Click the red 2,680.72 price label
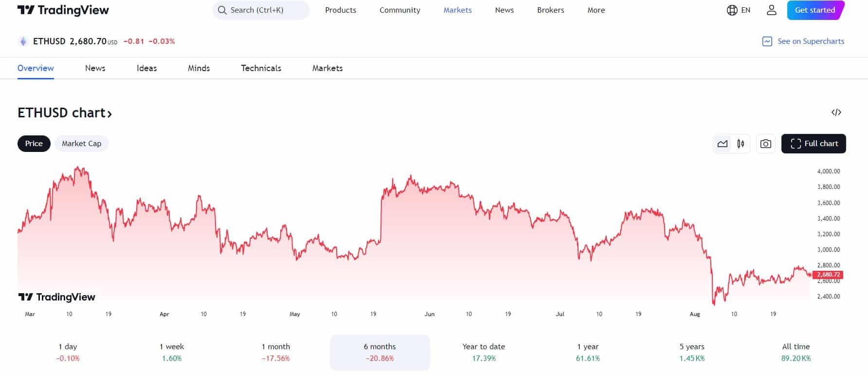The image size is (868, 375). 828,275
